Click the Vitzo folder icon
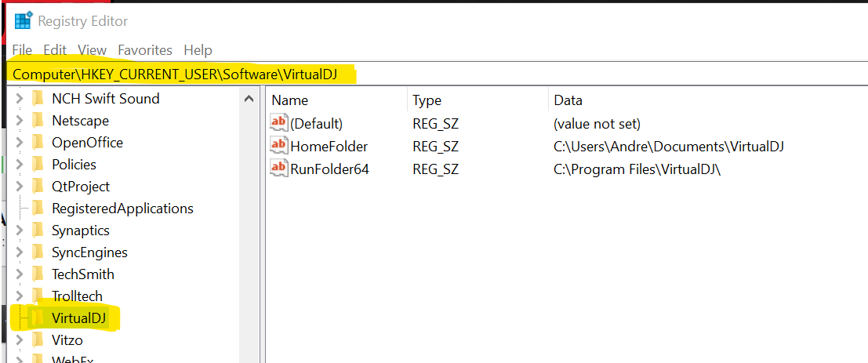Image resolution: width=868 pixels, height=363 pixels. tap(38, 339)
